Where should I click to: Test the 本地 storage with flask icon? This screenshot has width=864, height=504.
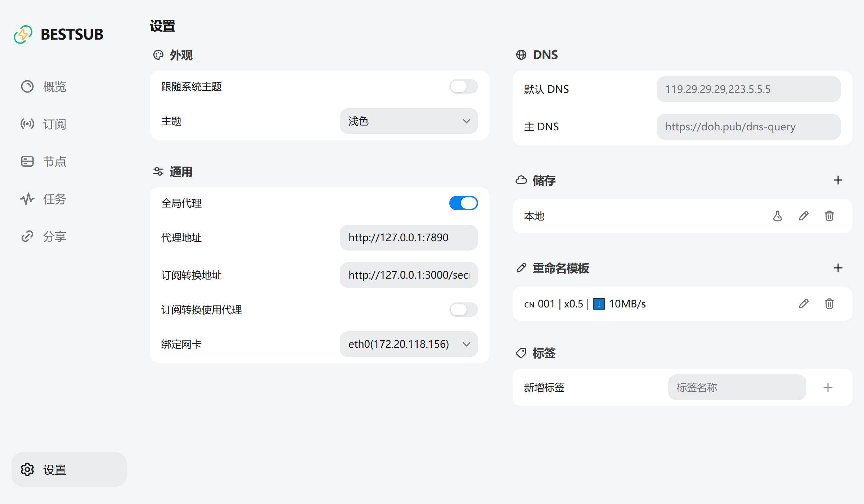pyautogui.click(x=778, y=216)
